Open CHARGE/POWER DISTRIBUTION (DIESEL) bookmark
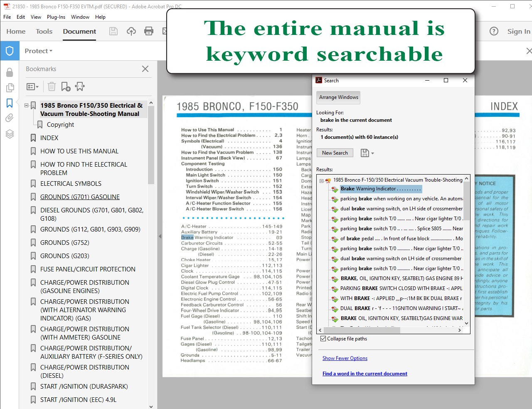Image resolution: width=532 pixels, height=409 pixels. 85,372
